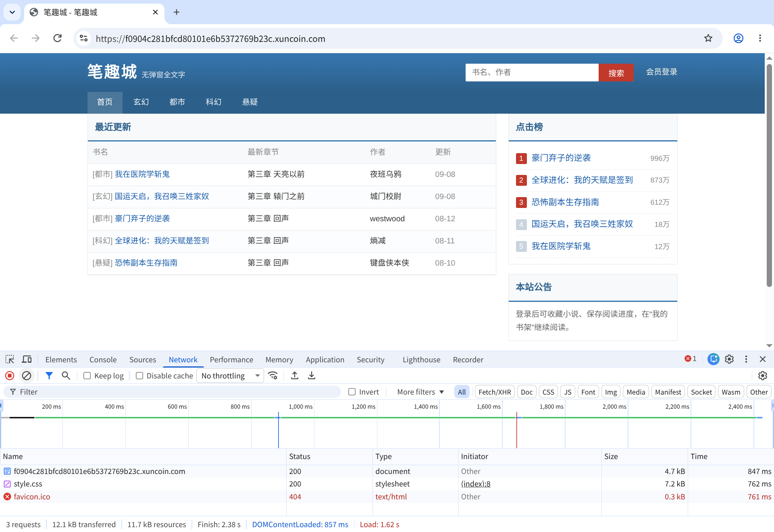Open Chrome three-dot main menu
Screen dimensions: 774x532
point(760,38)
